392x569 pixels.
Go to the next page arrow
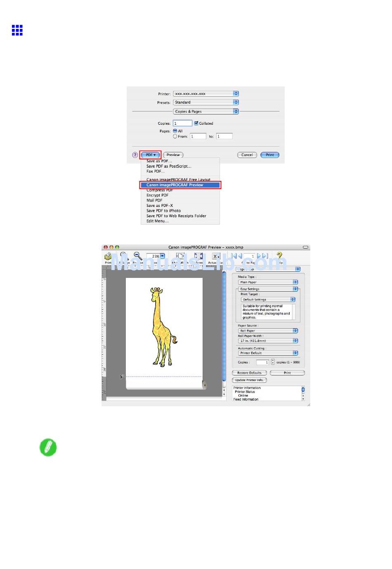pos(259,256)
